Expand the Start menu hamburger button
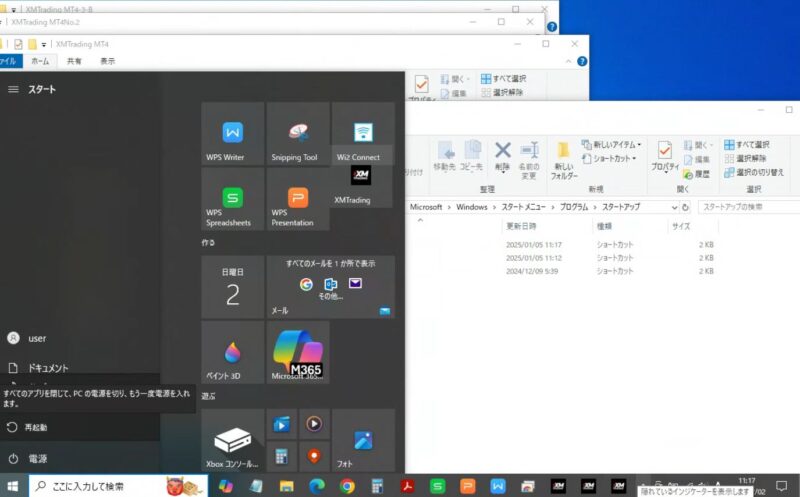Image resolution: width=800 pixels, height=497 pixels. point(13,89)
